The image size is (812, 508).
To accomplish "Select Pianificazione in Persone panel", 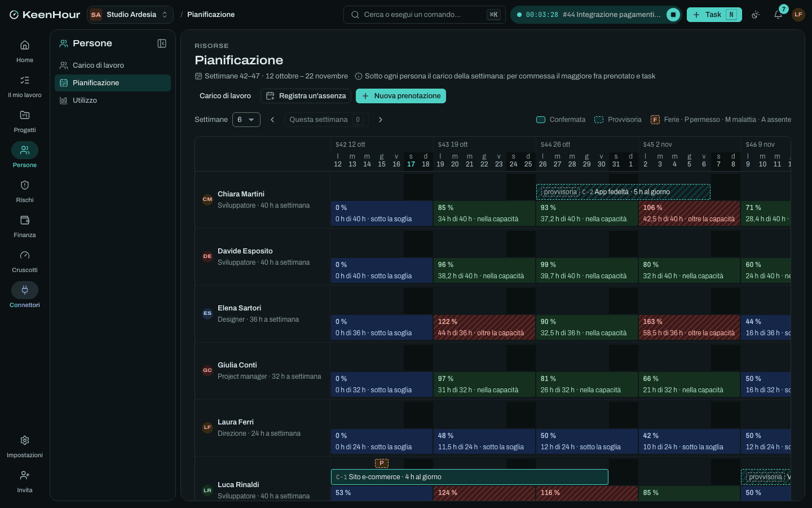I will point(113,83).
